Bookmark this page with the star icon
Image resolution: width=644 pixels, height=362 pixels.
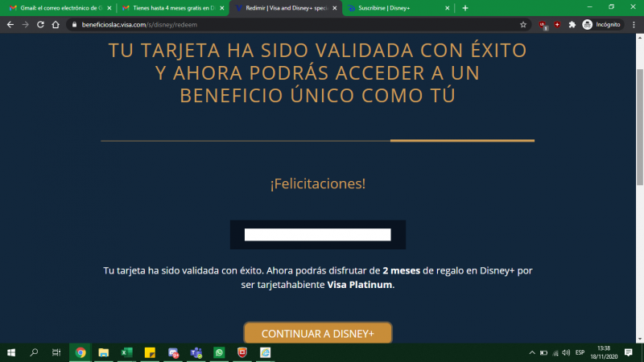click(x=523, y=24)
